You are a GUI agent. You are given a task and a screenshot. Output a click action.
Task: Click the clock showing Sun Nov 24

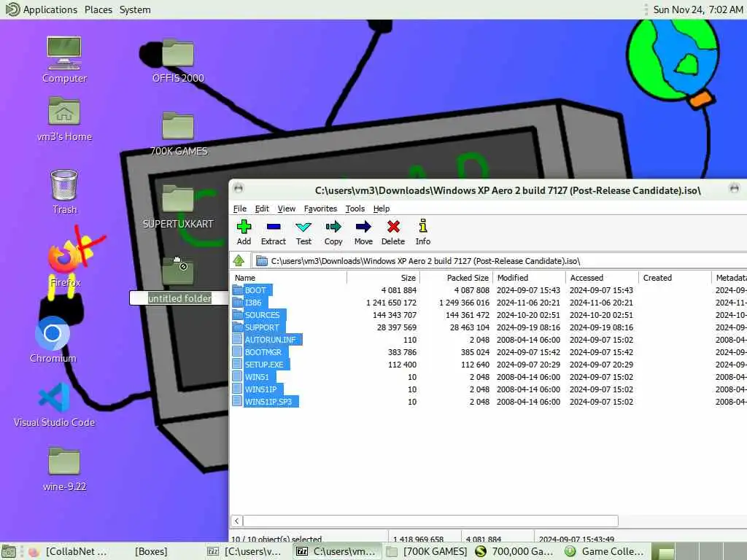pos(697,9)
